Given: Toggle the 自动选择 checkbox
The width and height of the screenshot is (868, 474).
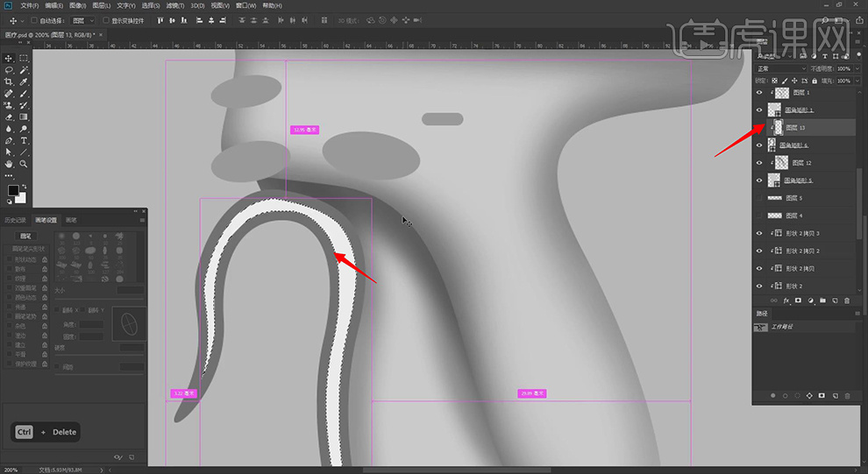Looking at the screenshot, I should (x=34, y=20).
